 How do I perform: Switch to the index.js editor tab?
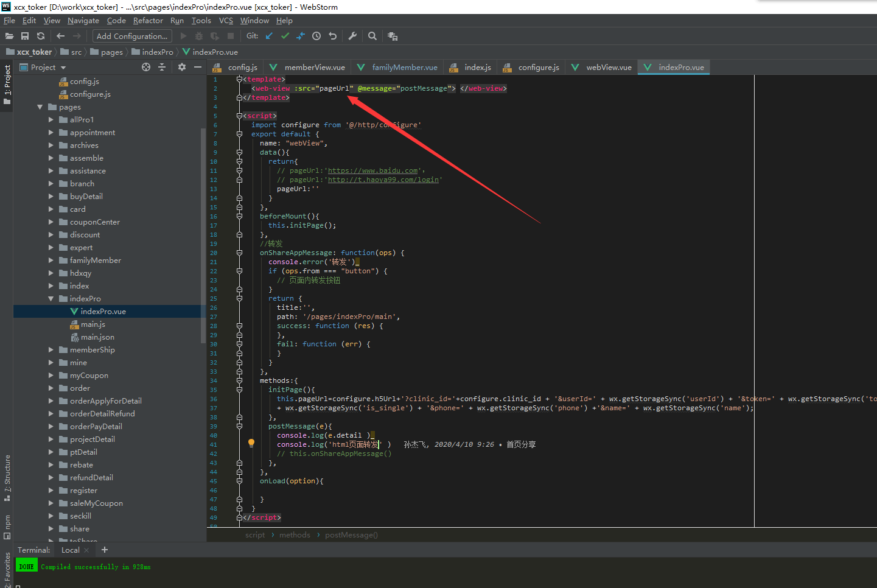[471, 68]
